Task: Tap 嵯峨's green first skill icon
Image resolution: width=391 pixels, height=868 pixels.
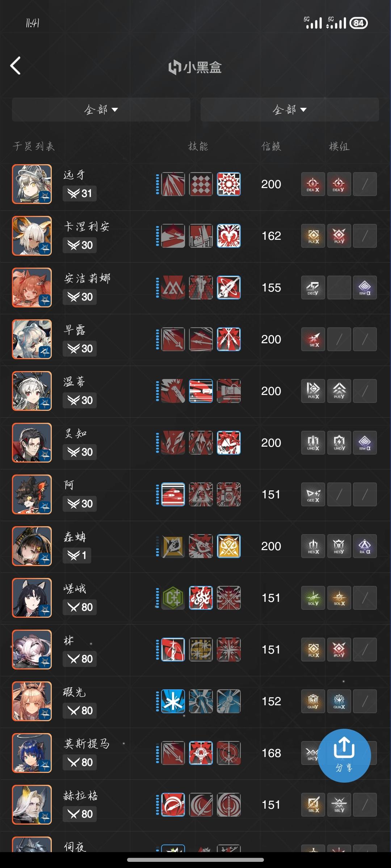Action: tap(173, 598)
